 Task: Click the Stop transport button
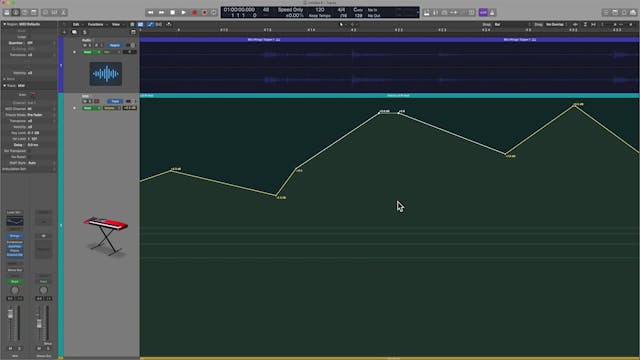pos(172,13)
